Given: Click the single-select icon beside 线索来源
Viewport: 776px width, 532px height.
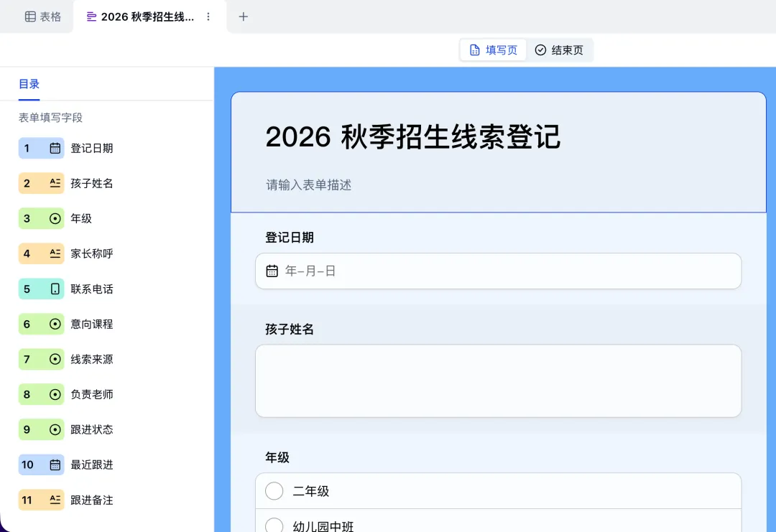Looking at the screenshot, I should pyautogui.click(x=55, y=359).
